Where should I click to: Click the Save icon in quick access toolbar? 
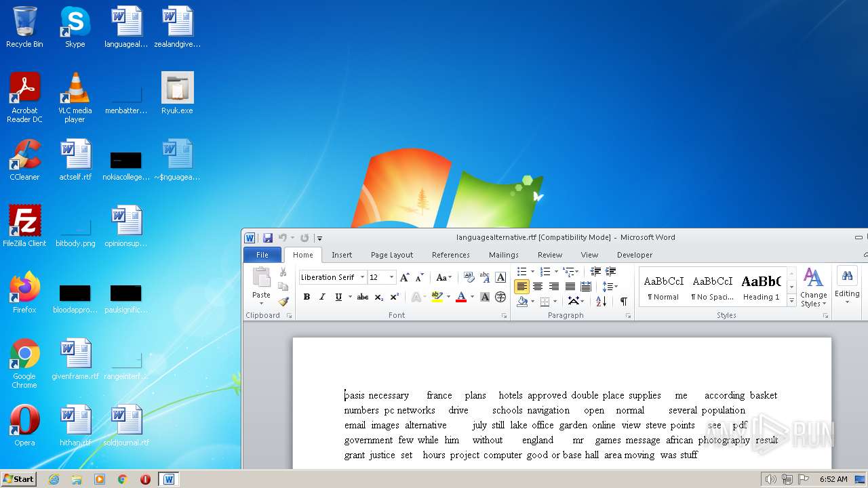[x=268, y=238]
